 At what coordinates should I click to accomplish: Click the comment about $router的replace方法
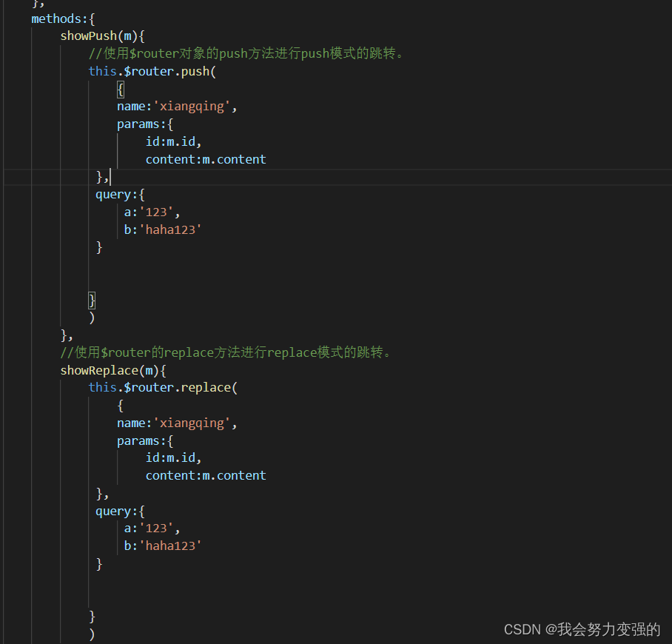click(x=225, y=353)
